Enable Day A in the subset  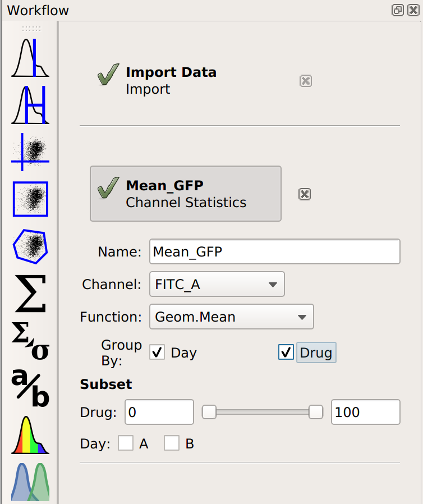[126, 443]
